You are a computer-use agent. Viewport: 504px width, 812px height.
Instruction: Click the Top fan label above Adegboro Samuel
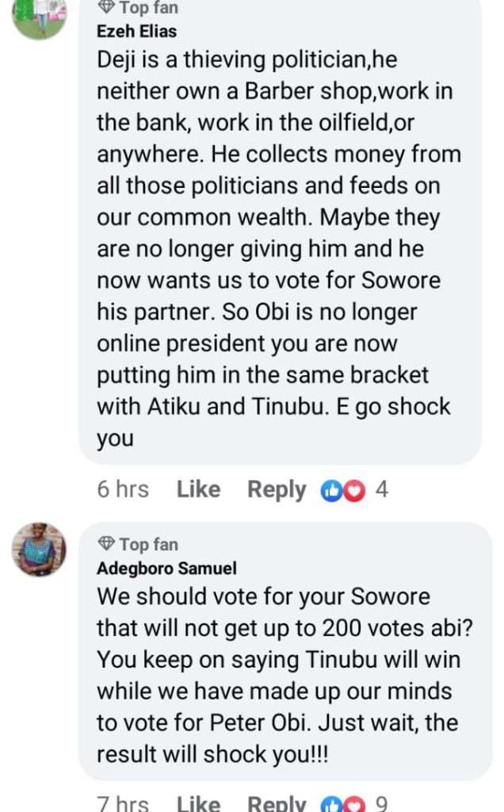click(x=148, y=544)
